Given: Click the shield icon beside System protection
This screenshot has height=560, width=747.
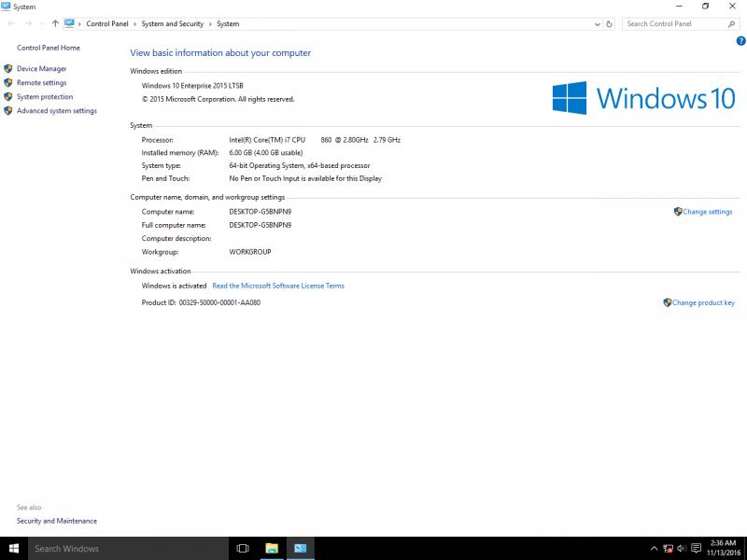Looking at the screenshot, I should click(x=8, y=97).
